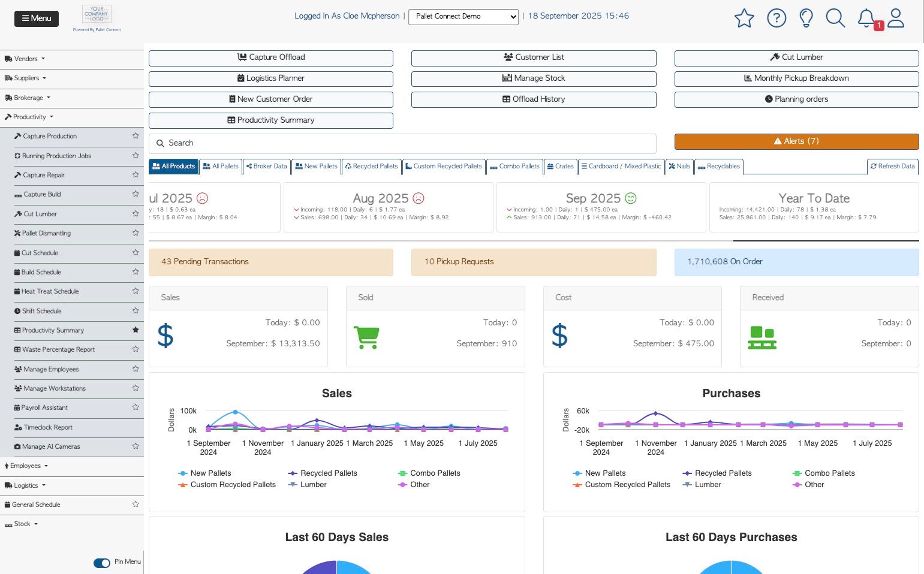Collapse the Productivity sidebar section
The height and width of the screenshot is (574, 924).
(x=29, y=117)
